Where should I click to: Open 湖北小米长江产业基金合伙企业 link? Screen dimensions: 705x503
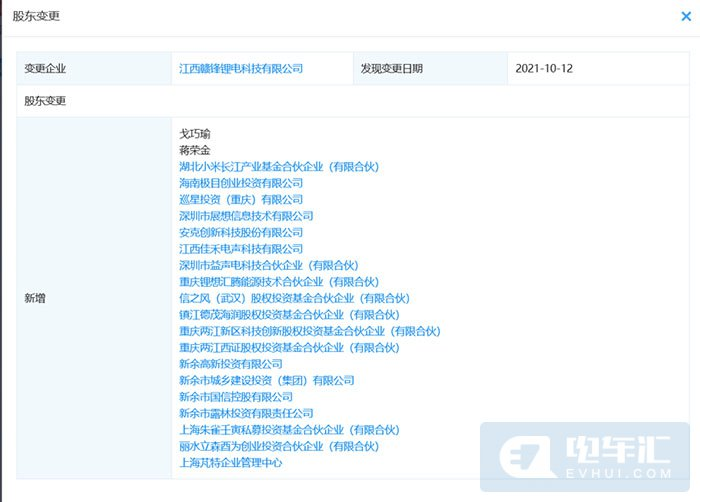279,167
